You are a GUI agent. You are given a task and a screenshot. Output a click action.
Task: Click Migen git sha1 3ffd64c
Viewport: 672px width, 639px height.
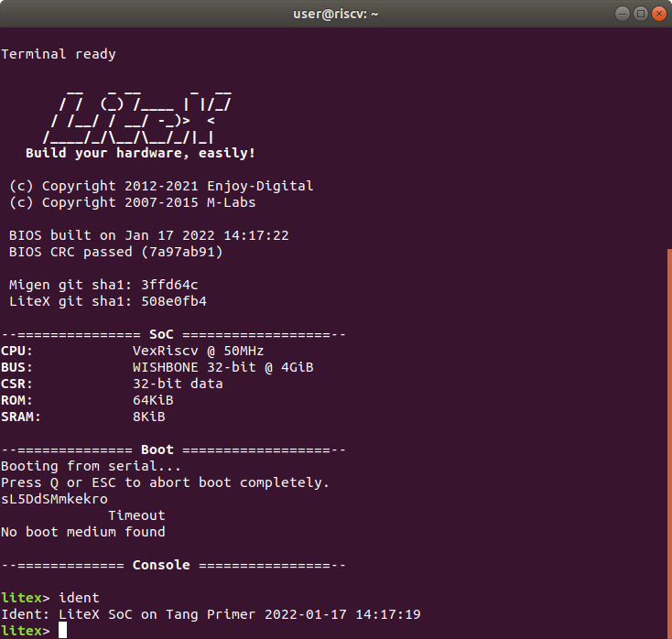coord(103,285)
